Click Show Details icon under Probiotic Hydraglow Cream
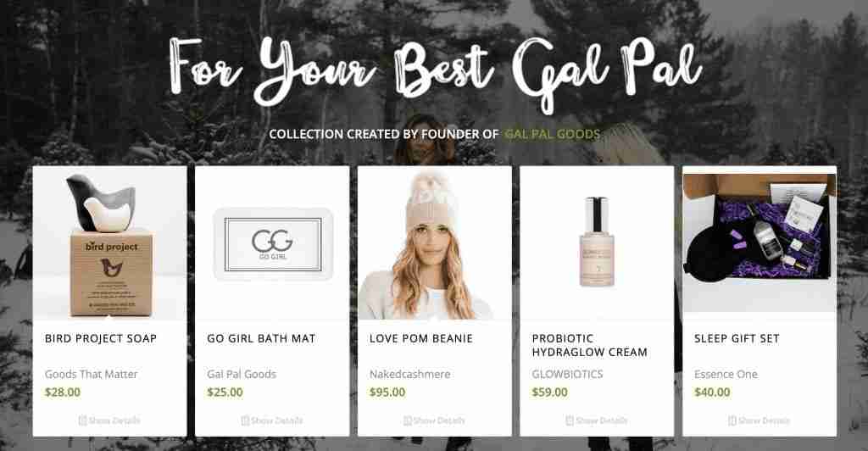This screenshot has height=451, width=868. point(570,420)
